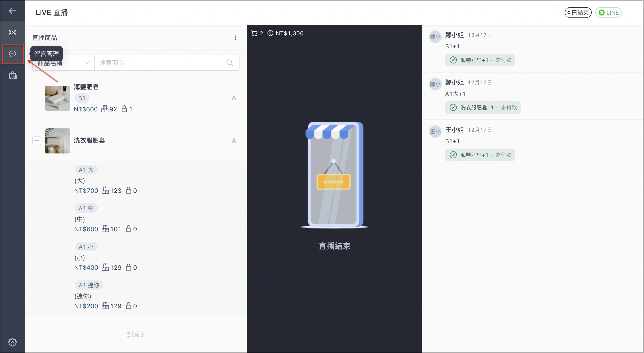Click the 已結束 status button

point(578,13)
